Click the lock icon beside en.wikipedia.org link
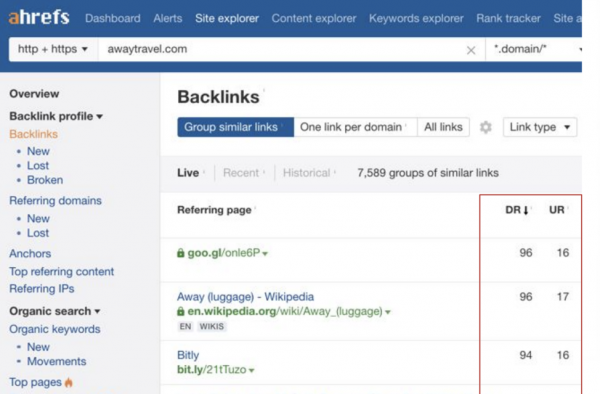 tap(181, 311)
